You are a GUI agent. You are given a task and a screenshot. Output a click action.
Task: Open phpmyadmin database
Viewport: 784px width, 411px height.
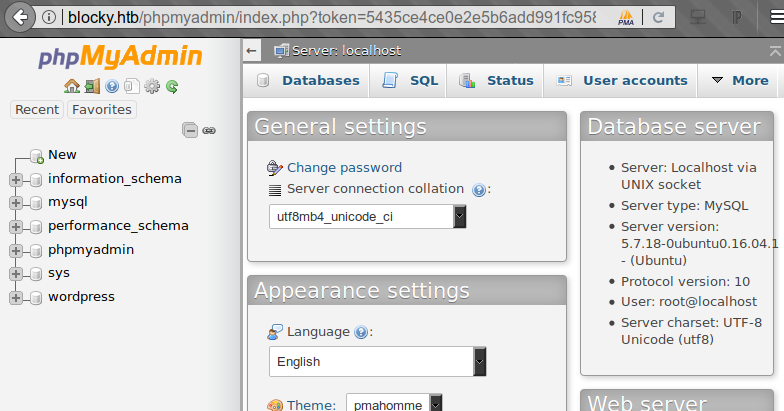91,250
